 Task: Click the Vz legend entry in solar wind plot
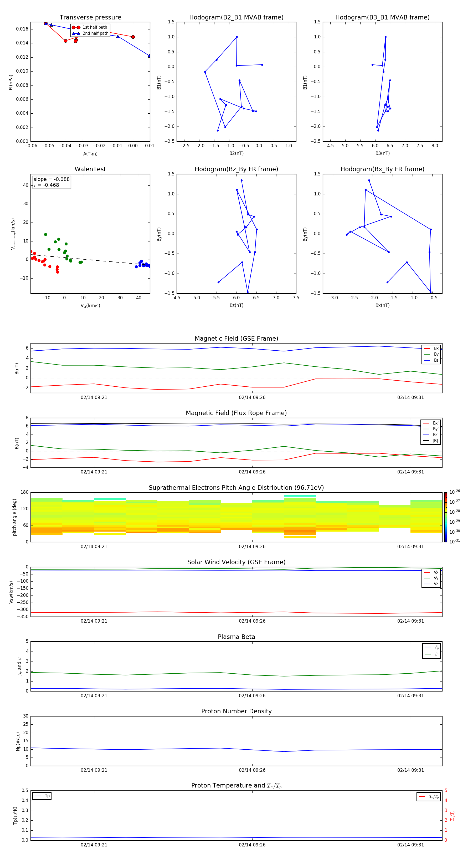point(431,584)
